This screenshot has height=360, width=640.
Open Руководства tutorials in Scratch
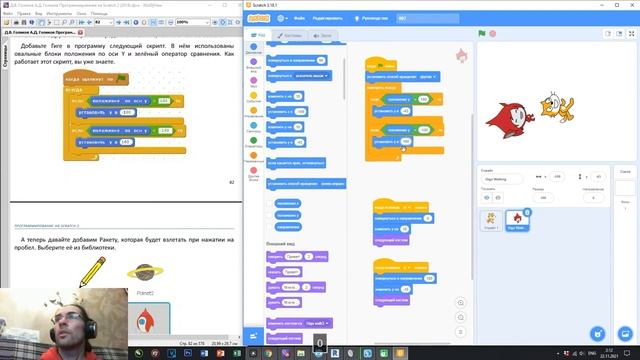[x=371, y=18]
